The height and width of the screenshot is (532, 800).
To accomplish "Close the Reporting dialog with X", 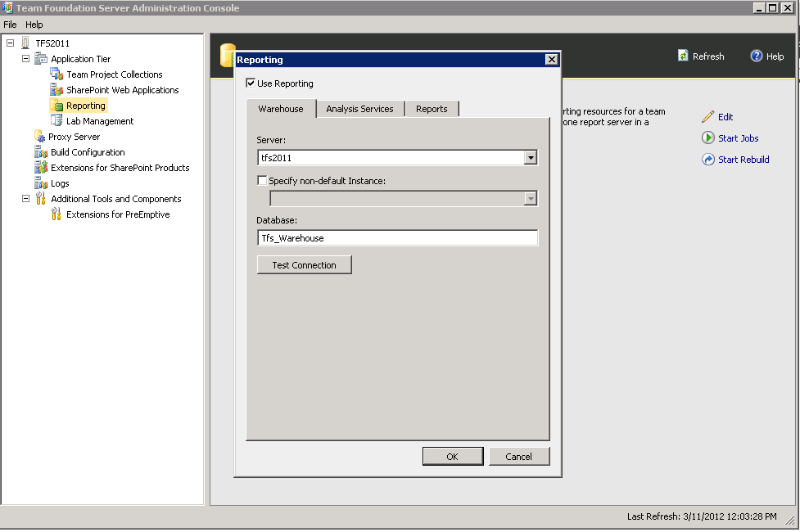I will (552, 59).
